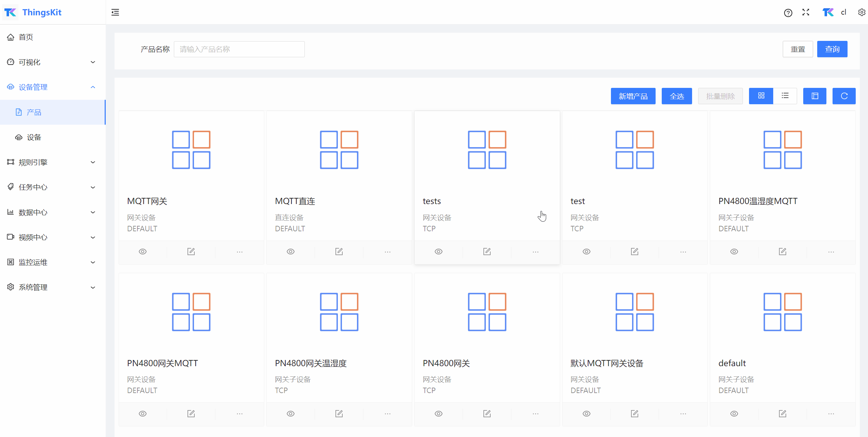Collapse the sidebar with the menu fold icon
This screenshot has width=868, height=437.
(115, 12)
